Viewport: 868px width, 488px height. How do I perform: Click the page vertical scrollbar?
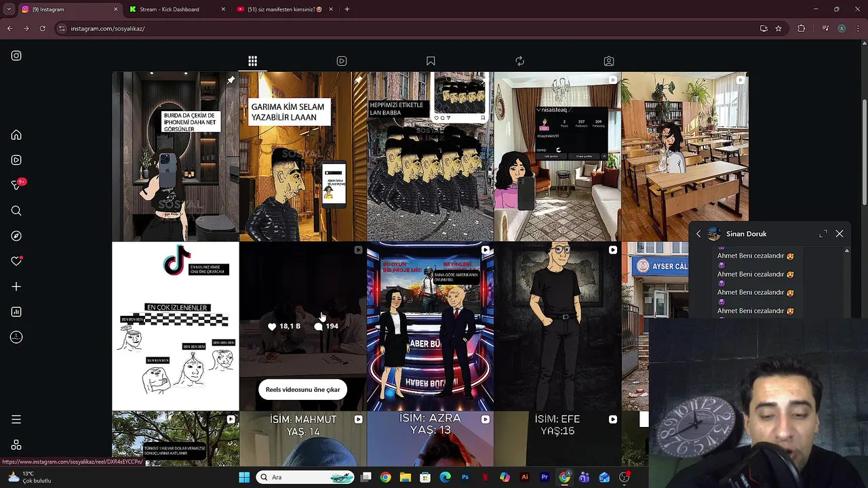(864, 152)
